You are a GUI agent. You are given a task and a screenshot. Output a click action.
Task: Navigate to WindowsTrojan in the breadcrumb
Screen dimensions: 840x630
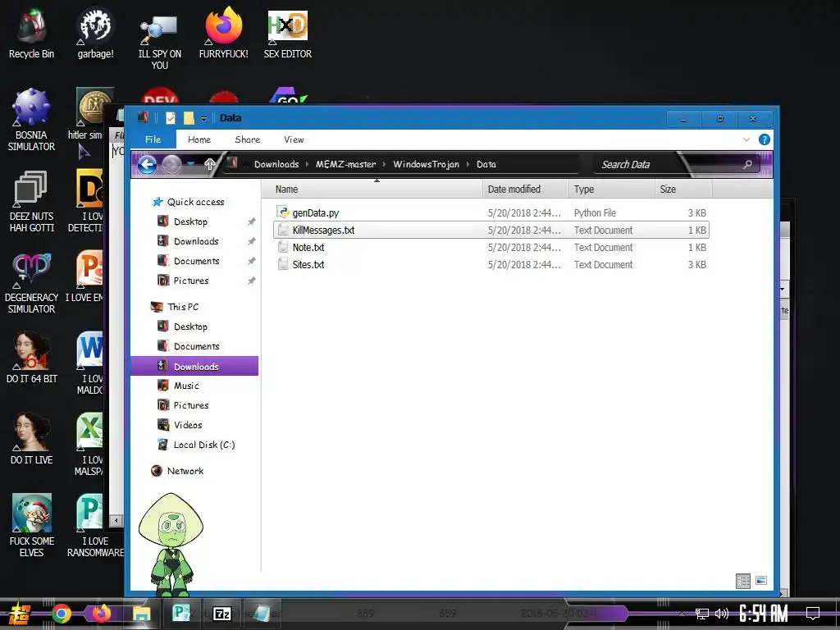pyautogui.click(x=426, y=164)
